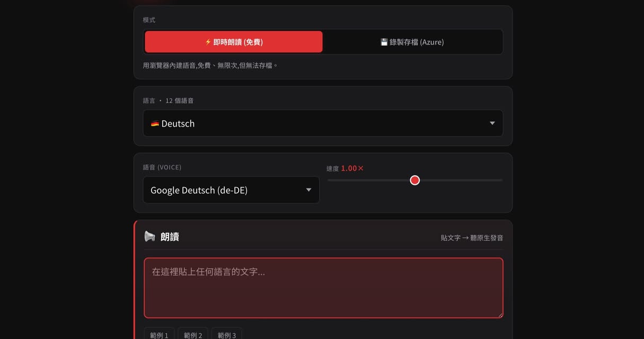Click the 語音 (VOICE) label

tap(162, 167)
